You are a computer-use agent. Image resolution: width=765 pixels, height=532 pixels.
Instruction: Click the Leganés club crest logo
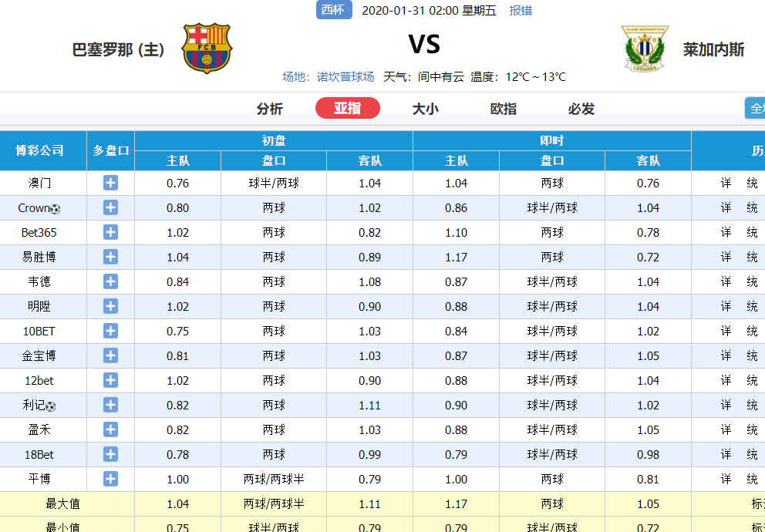coord(645,49)
